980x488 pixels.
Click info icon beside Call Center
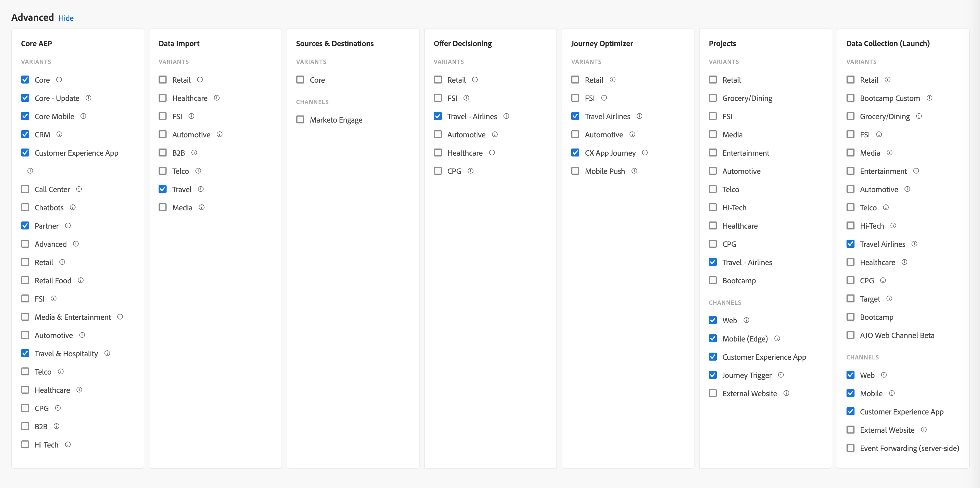(79, 189)
